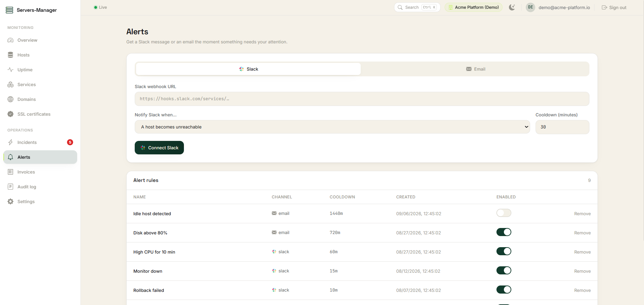
Task: Switch to the Slack tab
Action: (x=249, y=69)
